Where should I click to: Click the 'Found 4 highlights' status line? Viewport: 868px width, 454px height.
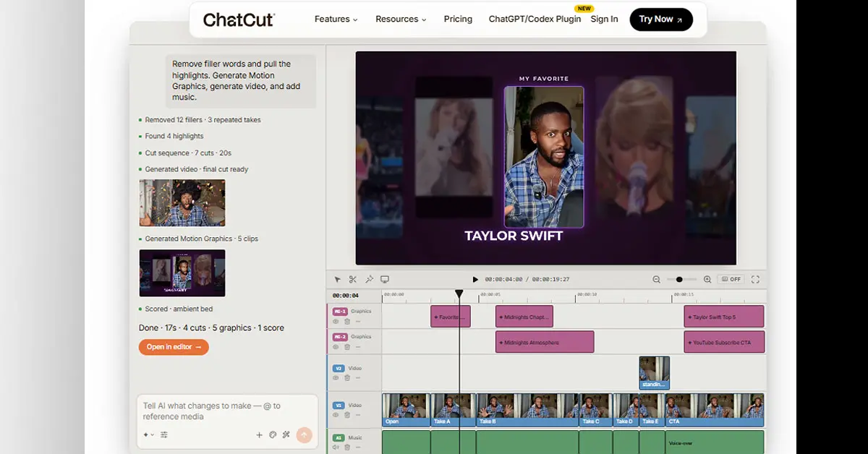click(x=174, y=136)
